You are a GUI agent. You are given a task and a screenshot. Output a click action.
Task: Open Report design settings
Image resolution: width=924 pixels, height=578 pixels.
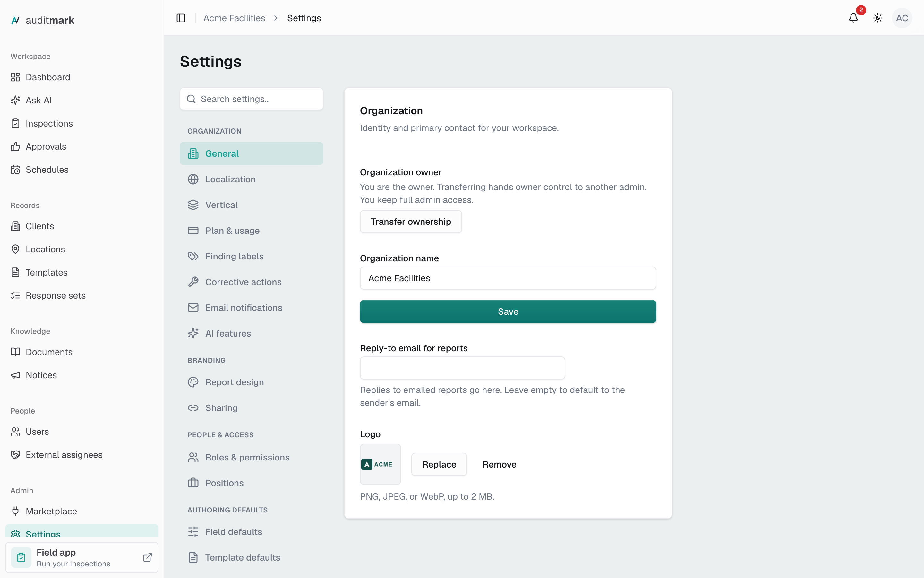coord(251,382)
